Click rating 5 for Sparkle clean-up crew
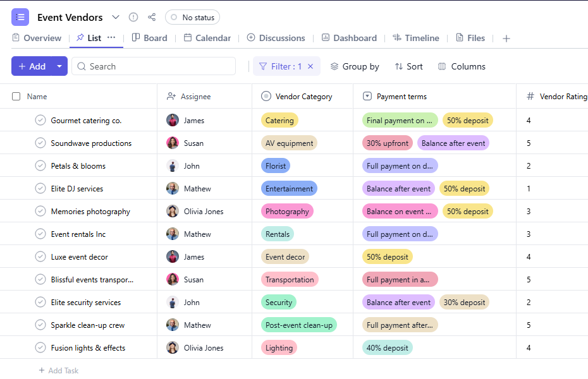Image resolution: width=588 pixels, height=379 pixels. (x=529, y=325)
